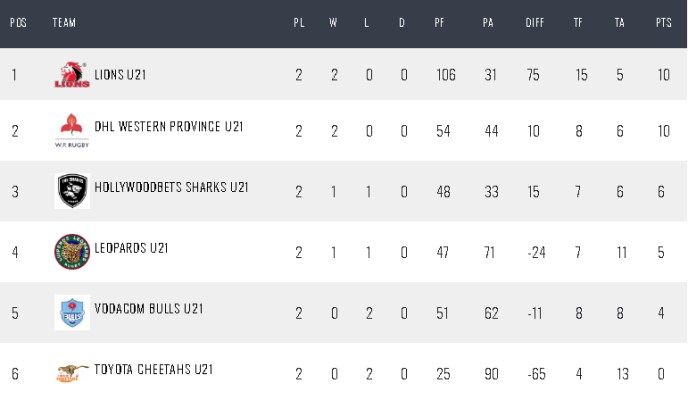
Task: Click the TEAM column header
Action: 64,22
